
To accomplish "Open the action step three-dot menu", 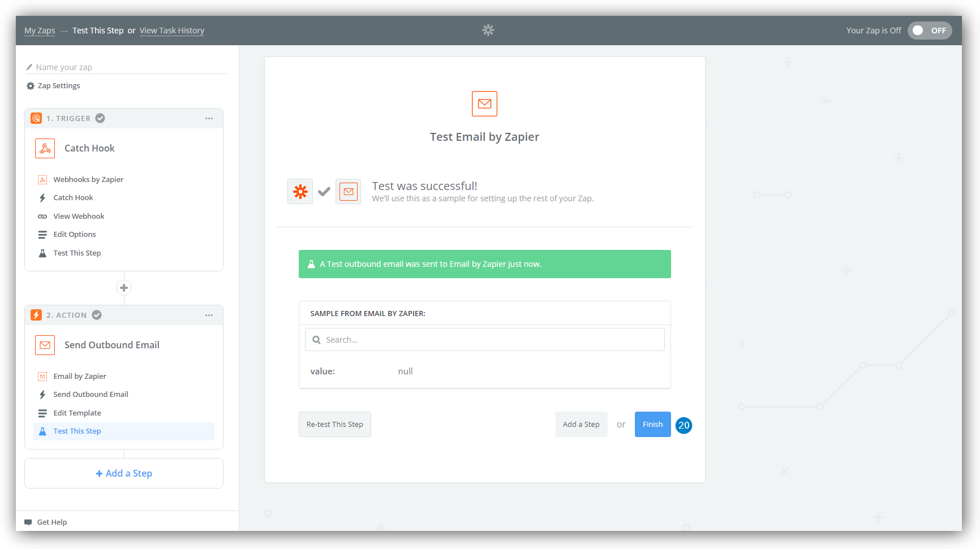I will pyautogui.click(x=209, y=315).
